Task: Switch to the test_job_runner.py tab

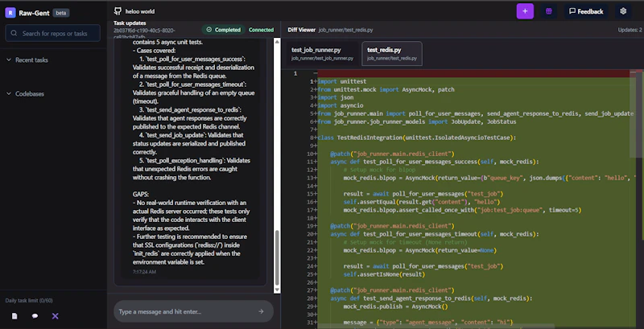Action: pyautogui.click(x=322, y=53)
